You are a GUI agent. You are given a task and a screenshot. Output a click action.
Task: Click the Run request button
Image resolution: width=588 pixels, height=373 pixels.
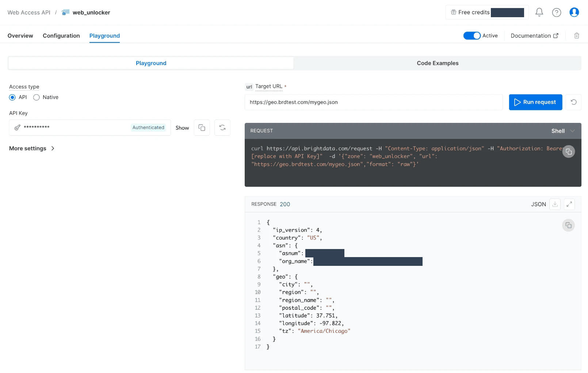tap(535, 102)
